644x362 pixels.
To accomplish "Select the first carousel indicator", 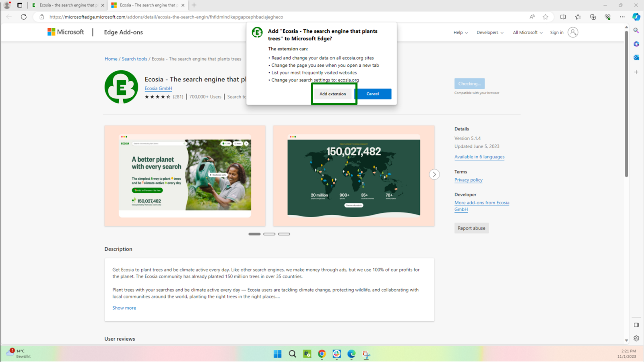I will [254, 234].
